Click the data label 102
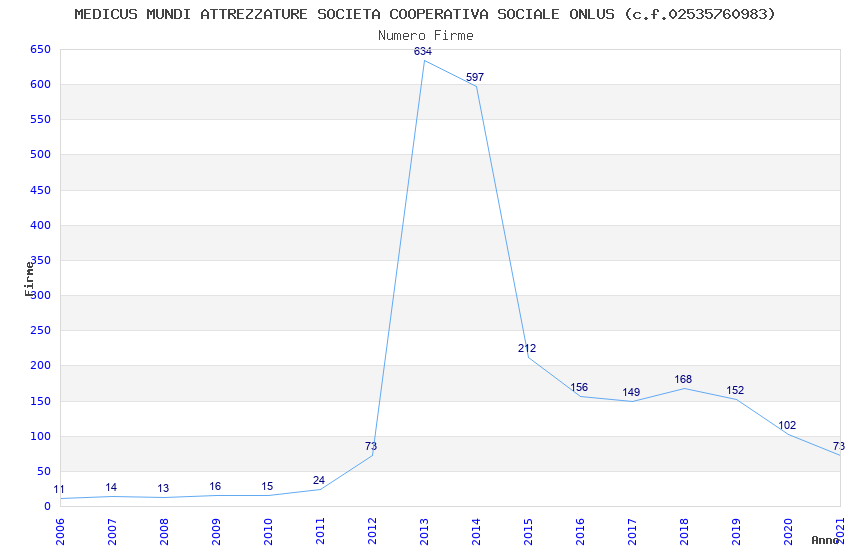Image resolution: width=850 pixels, height=550 pixels. coord(787,425)
